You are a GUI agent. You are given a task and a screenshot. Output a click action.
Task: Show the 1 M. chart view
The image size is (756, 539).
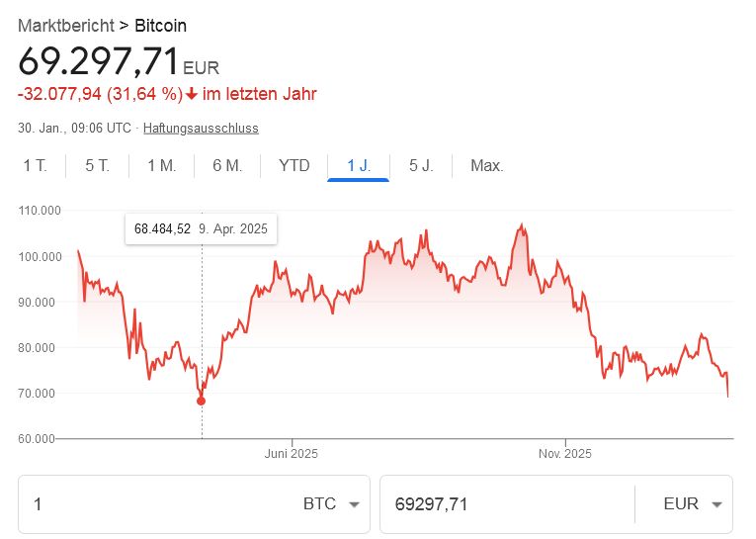tap(161, 165)
